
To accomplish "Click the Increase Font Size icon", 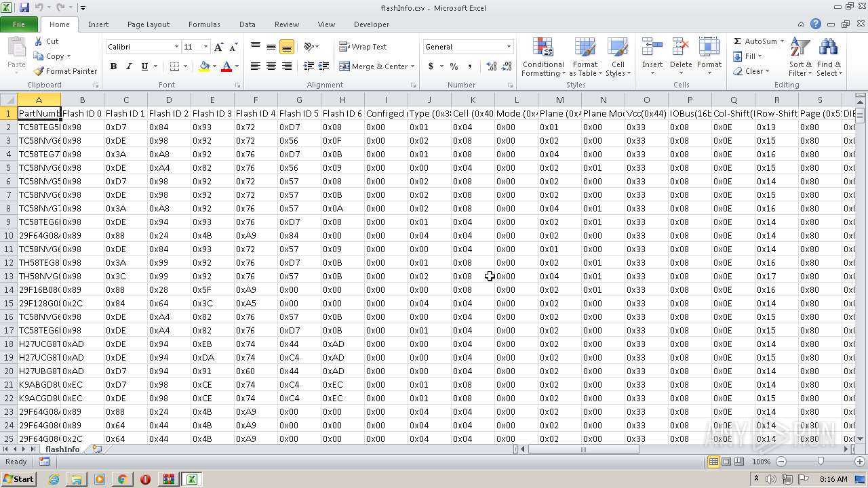I will pyautogui.click(x=218, y=47).
